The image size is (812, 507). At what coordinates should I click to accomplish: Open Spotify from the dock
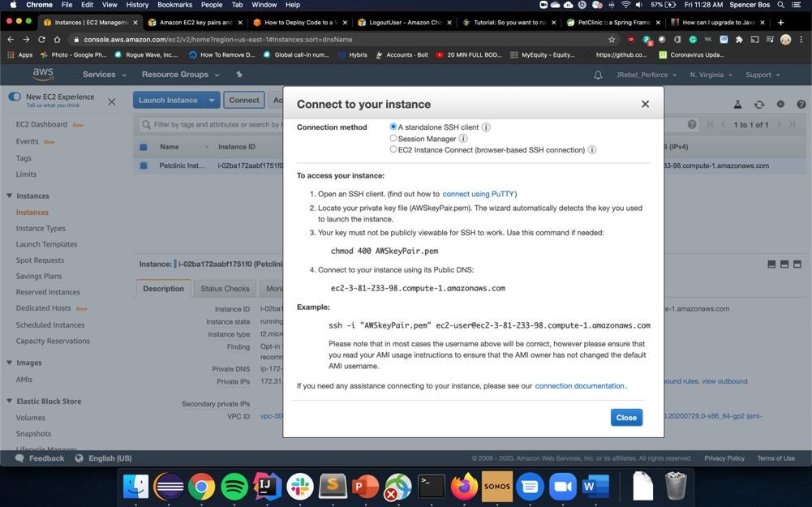click(x=234, y=486)
